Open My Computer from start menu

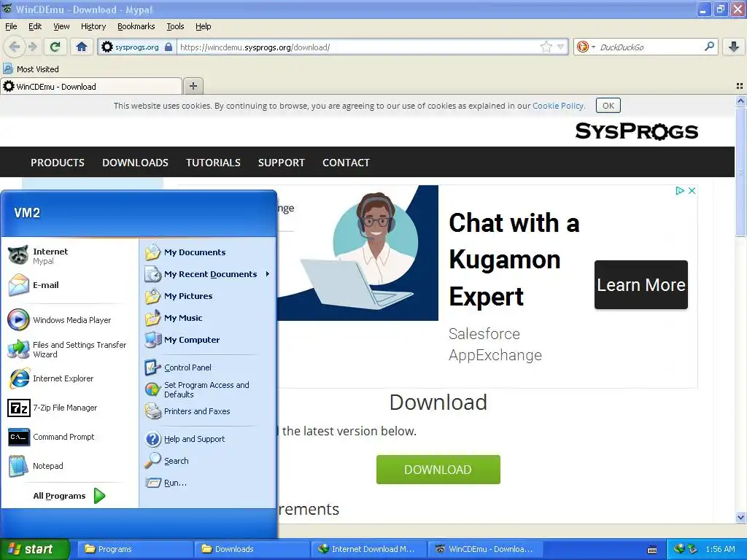click(x=208, y=340)
